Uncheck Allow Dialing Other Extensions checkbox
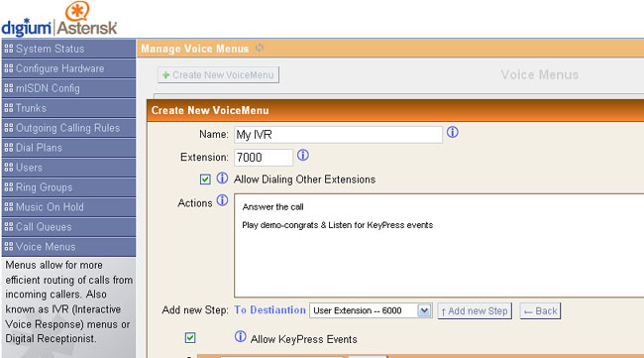 [x=205, y=179]
